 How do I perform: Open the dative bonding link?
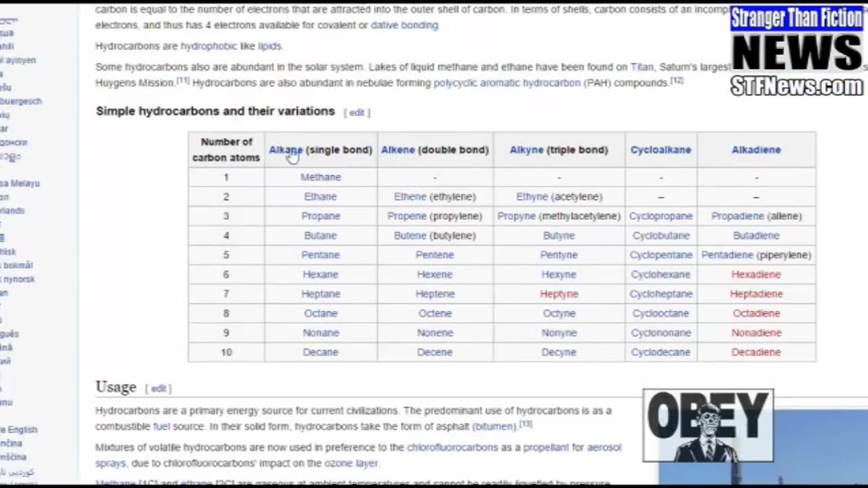click(405, 25)
